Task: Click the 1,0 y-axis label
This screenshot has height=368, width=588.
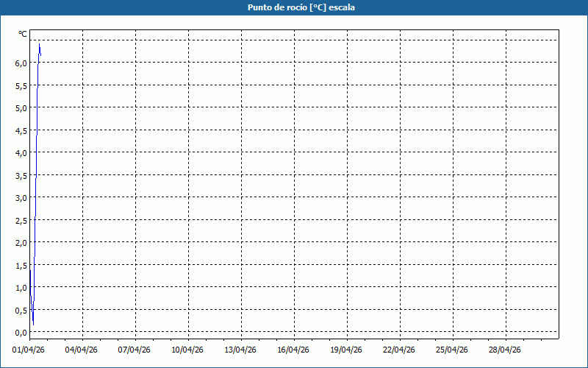Action: pyautogui.click(x=21, y=288)
